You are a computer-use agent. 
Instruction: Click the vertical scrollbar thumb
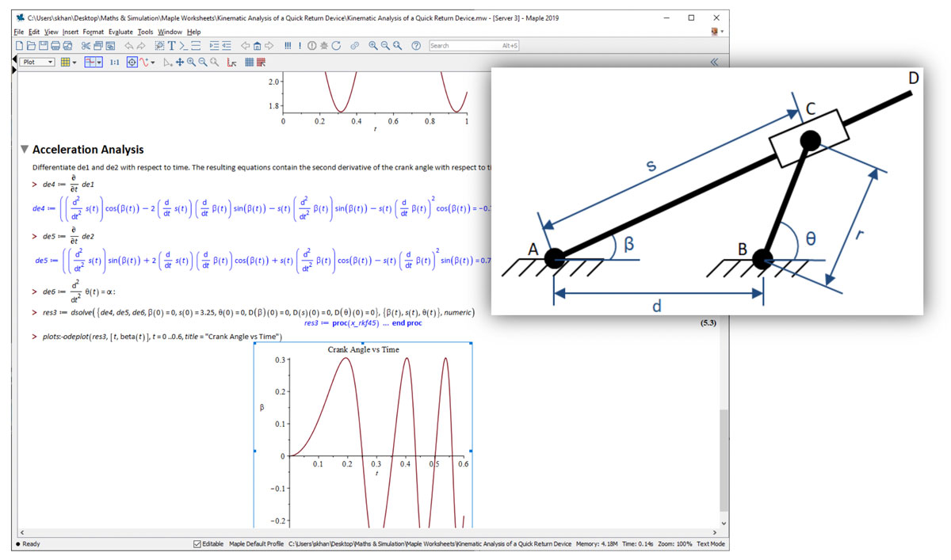click(723, 459)
